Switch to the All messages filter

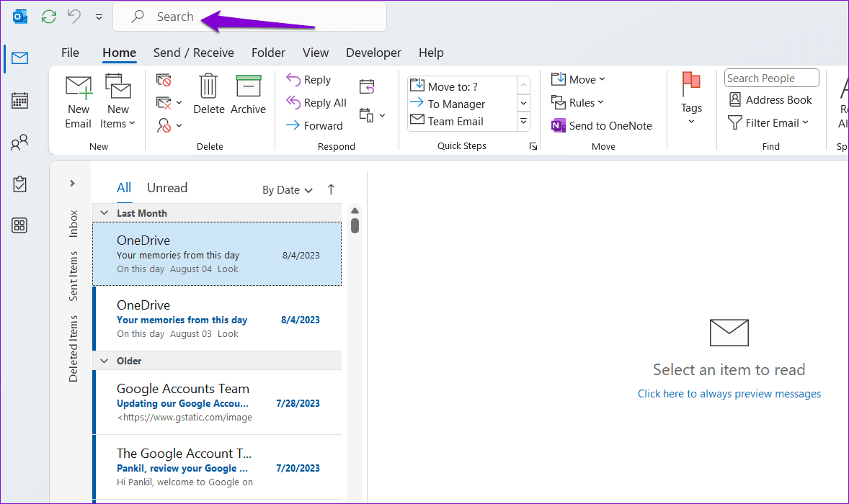124,187
